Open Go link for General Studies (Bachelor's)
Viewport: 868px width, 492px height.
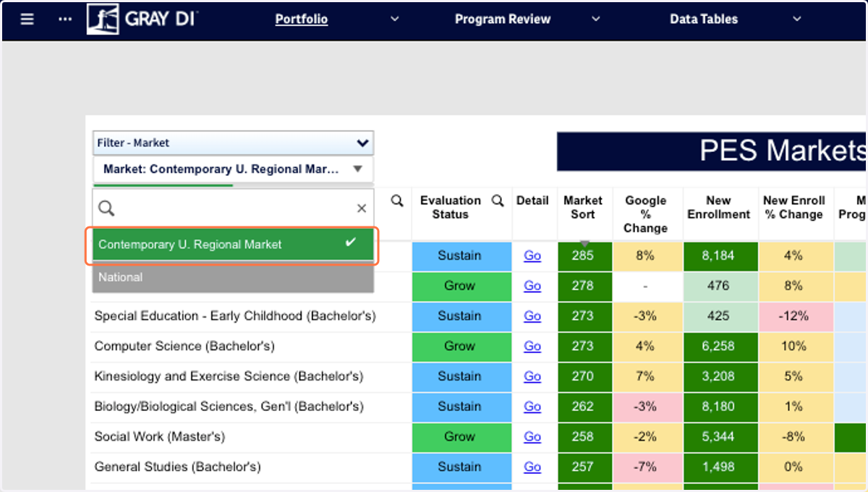pyautogui.click(x=532, y=467)
